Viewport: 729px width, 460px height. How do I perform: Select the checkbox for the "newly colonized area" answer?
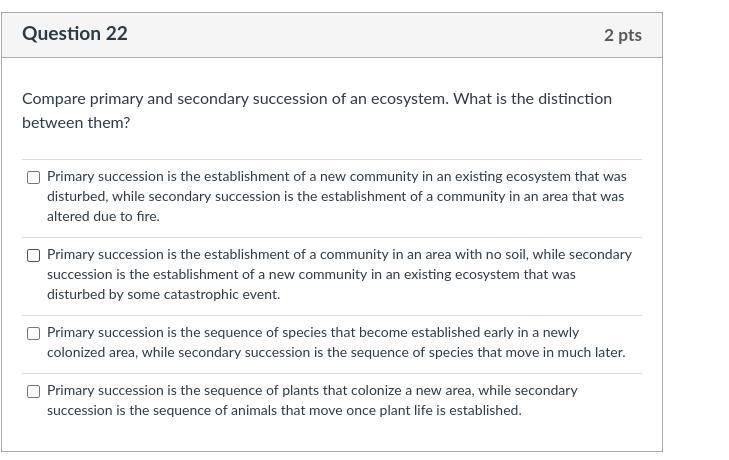tap(33, 333)
